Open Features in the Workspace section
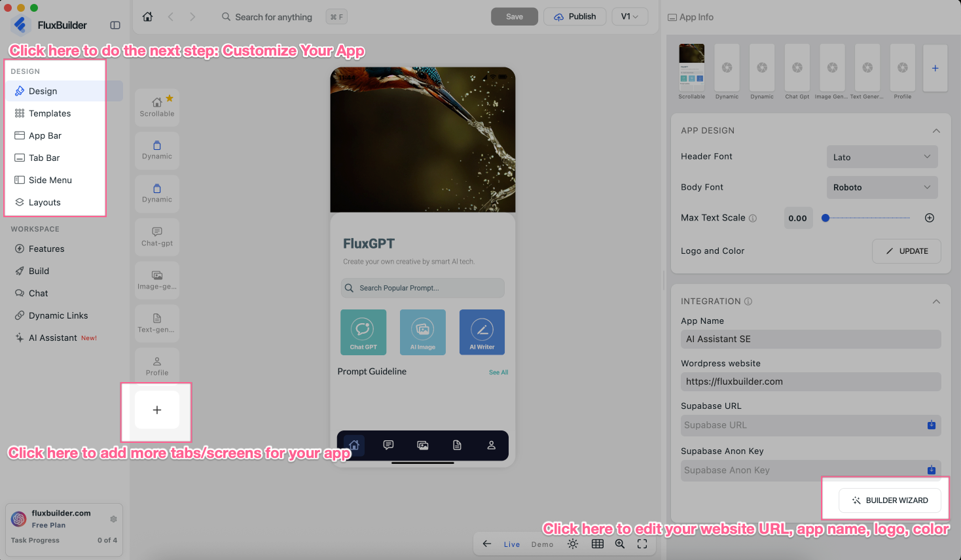This screenshot has width=961, height=560. tap(64, 249)
